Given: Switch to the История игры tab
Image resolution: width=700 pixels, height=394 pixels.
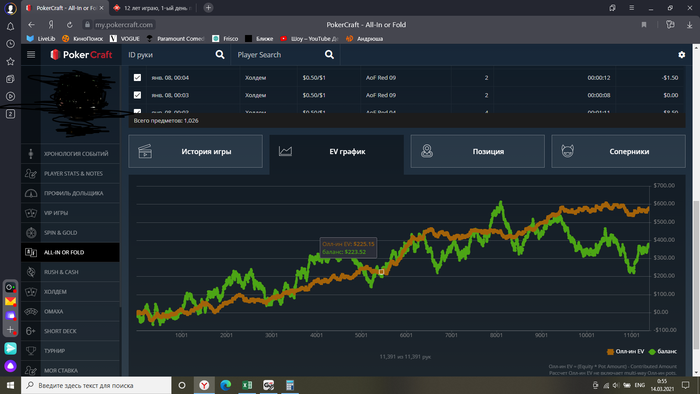Looking at the screenshot, I should point(196,152).
